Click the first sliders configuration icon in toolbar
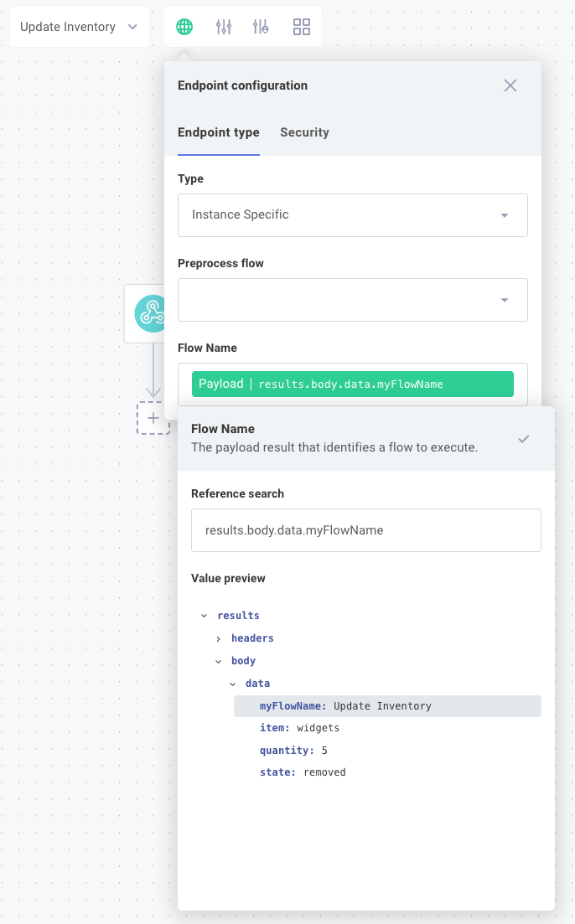Image resolution: width=575 pixels, height=924 pixels. (x=223, y=26)
